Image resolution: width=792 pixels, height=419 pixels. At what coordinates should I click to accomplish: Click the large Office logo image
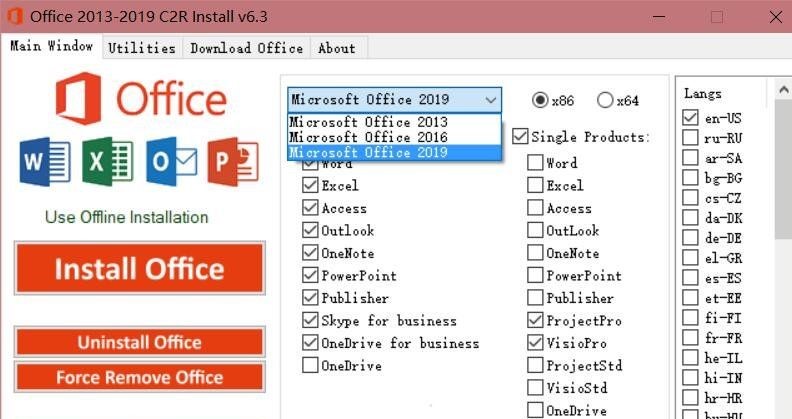pos(141,98)
